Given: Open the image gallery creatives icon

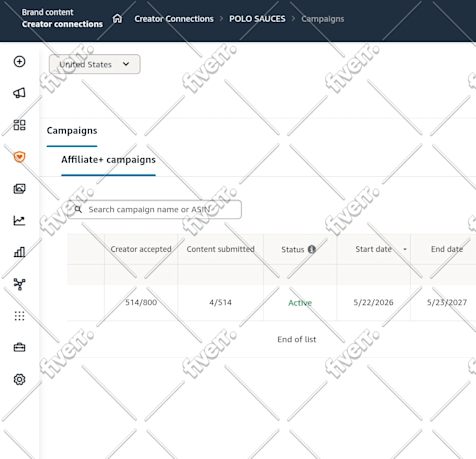Looking at the screenshot, I should tap(19, 189).
